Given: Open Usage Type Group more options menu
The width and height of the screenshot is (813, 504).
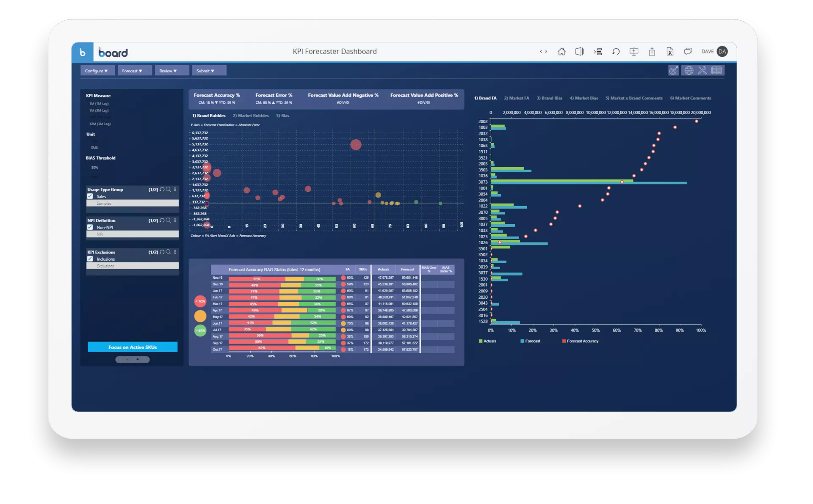Looking at the screenshot, I should point(175,190).
